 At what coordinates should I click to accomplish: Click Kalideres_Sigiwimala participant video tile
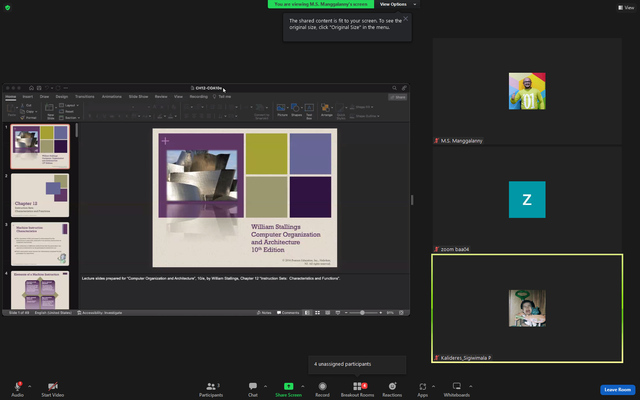(x=527, y=308)
